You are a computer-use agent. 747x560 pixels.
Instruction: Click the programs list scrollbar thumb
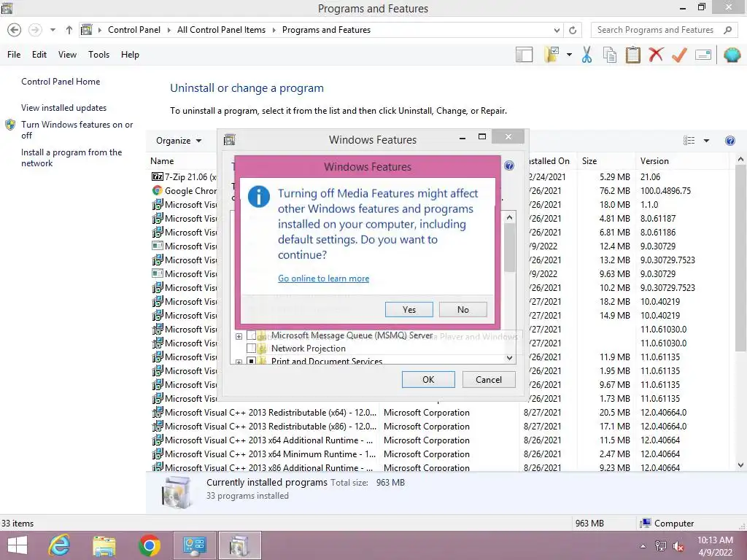(740, 260)
